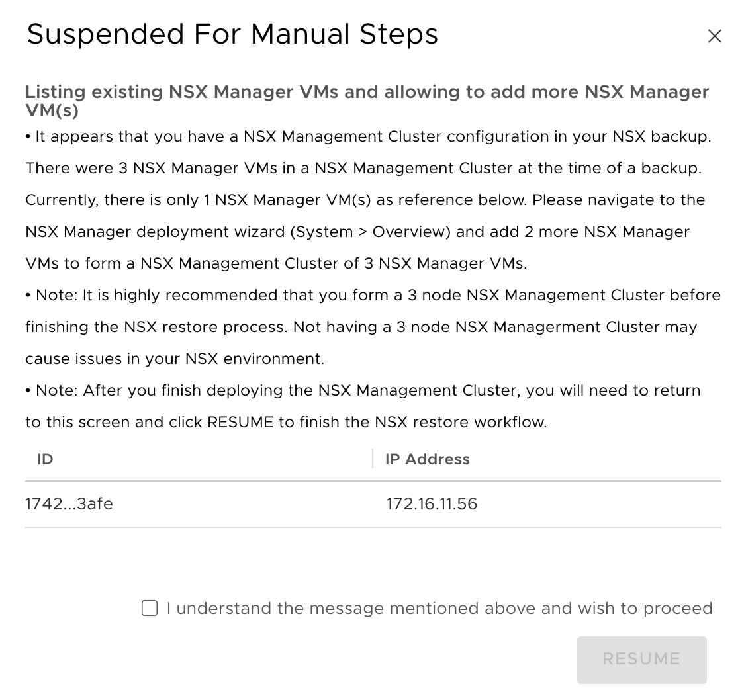Click the 'There were 3 NSX Manager VMs' line

point(363,168)
